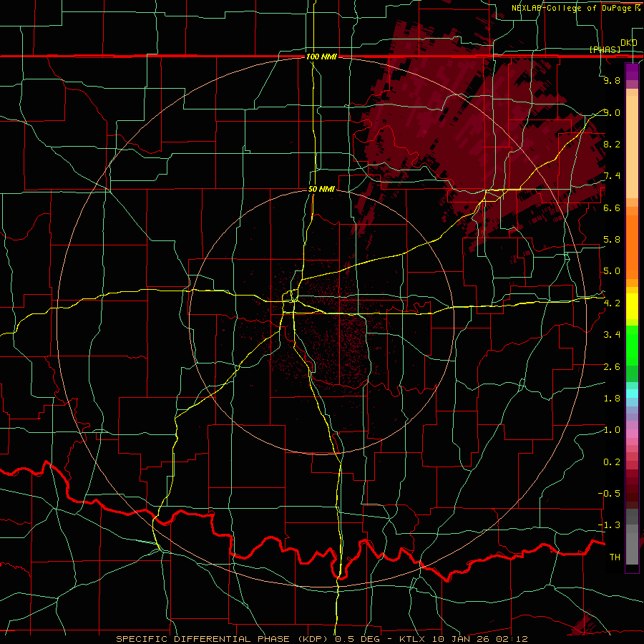The height and width of the screenshot is (644, 644).
Task: Click the yellow band beside 4.2
Action: [x=632, y=306]
